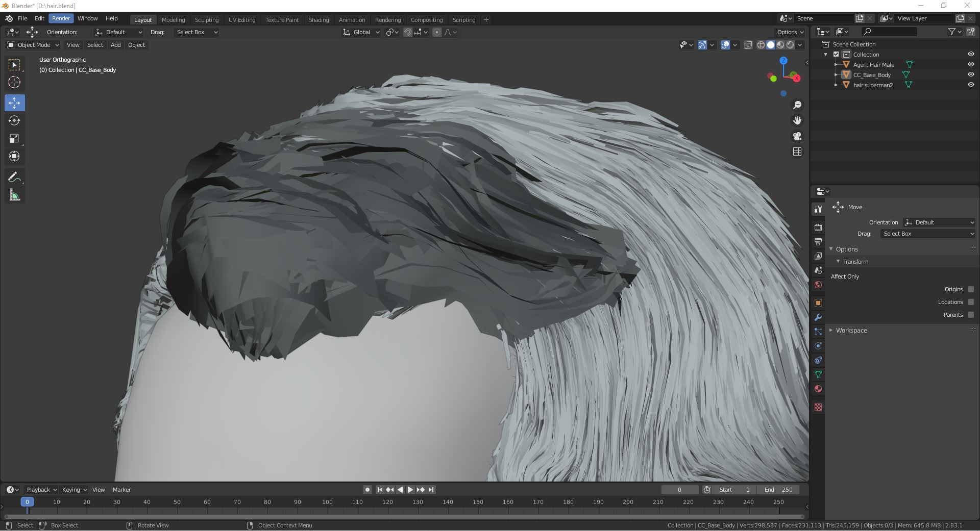This screenshot has height=531, width=980.
Task: Switch perspective/orthographic with grid gizmo
Action: pos(797,151)
